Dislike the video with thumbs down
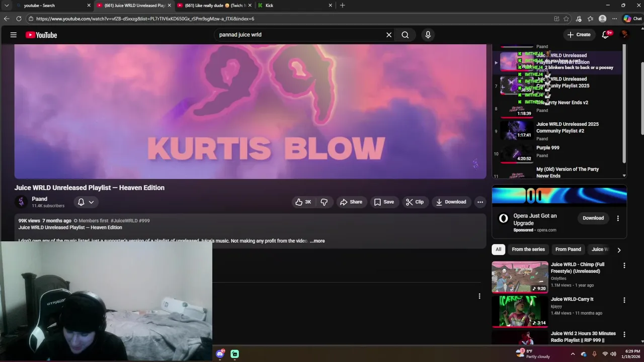This screenshot has width=644, height=362. [325, 202]
